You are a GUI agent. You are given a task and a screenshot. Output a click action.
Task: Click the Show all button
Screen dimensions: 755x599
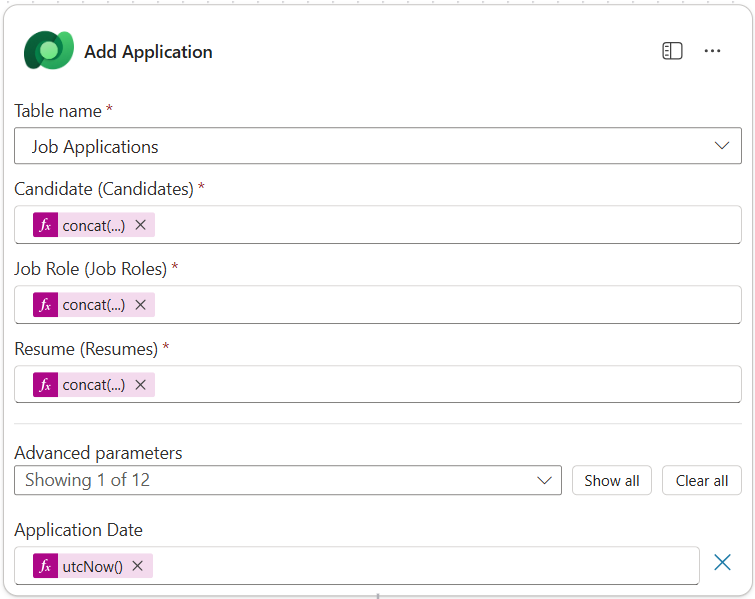(x=612, y=480)
